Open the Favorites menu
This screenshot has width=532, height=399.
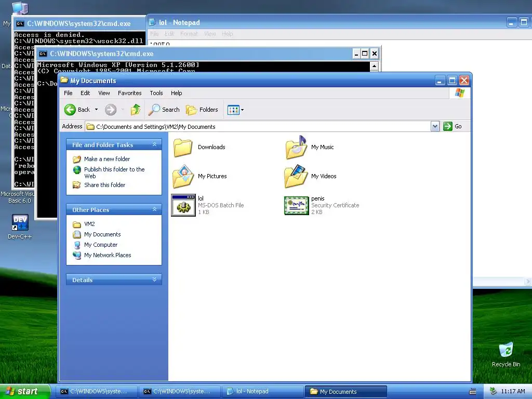tap(129, 93)
